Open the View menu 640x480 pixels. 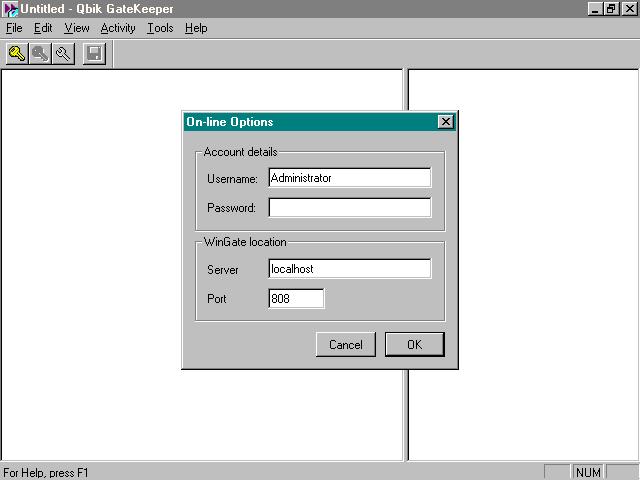point(77,28)
